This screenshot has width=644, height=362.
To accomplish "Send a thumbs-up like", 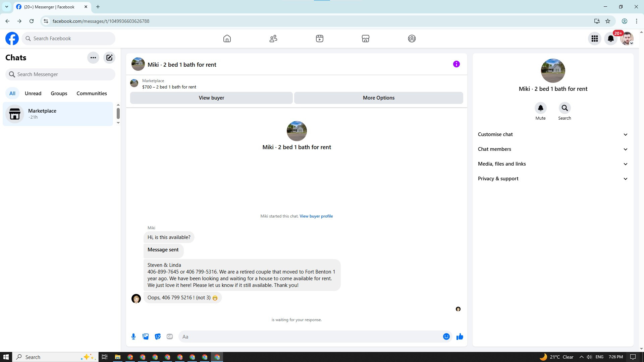I will [x=460, y=337].
